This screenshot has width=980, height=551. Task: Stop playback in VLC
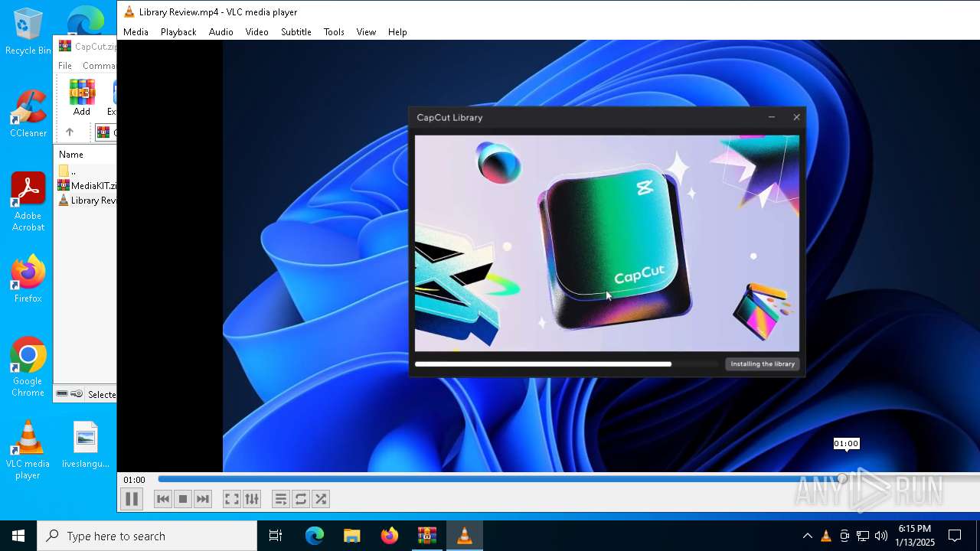pos(183,499)
